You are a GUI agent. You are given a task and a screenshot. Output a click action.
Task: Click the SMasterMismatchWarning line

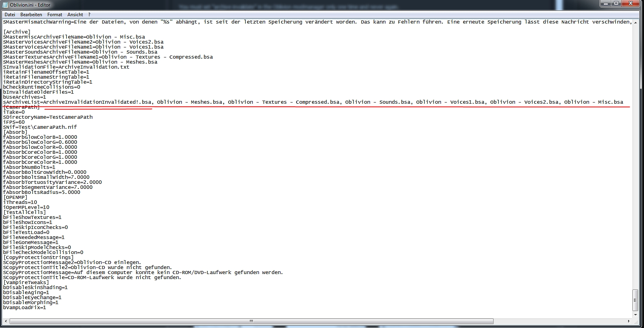pyautogui.click(x=318, y=22)
